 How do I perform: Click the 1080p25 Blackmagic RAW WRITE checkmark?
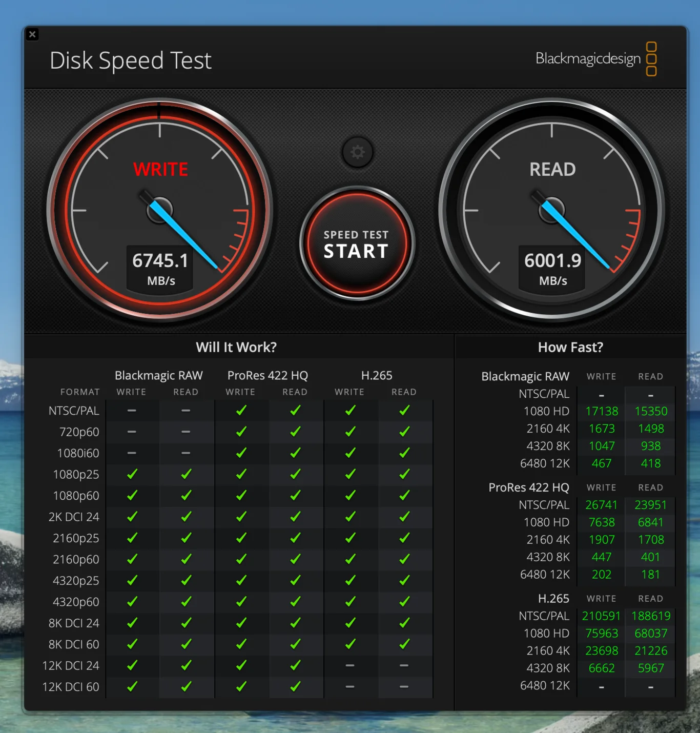click(132, 474)
